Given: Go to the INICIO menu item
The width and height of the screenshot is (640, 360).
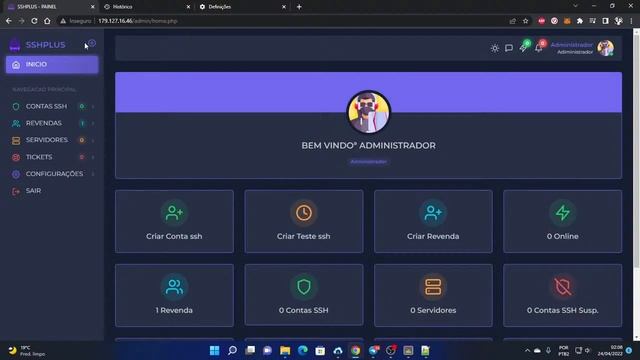Looking at the screenshot, I should coord(52,64).
